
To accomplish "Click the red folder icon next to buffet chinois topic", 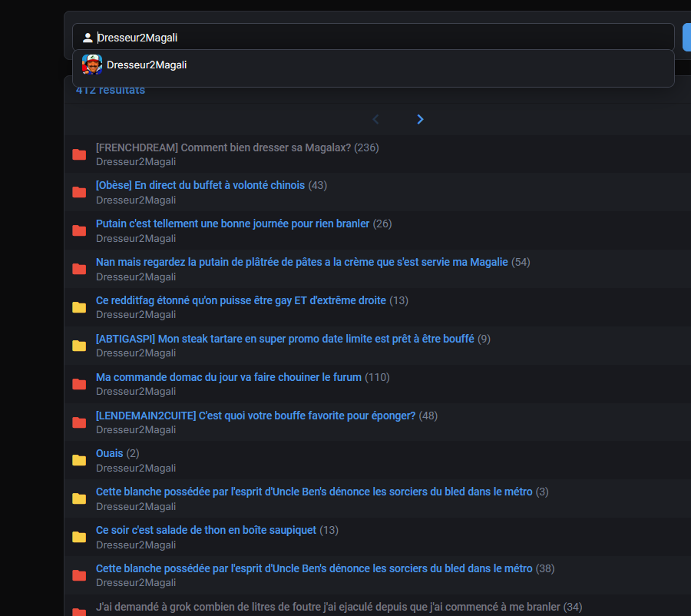I will click(79, 192).
